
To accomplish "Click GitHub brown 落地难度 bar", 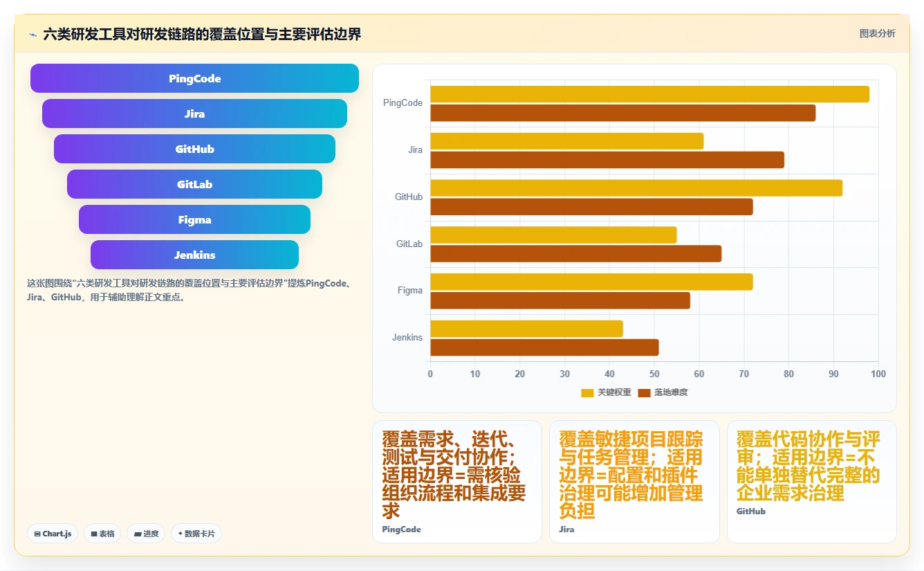I will (592, 207).
